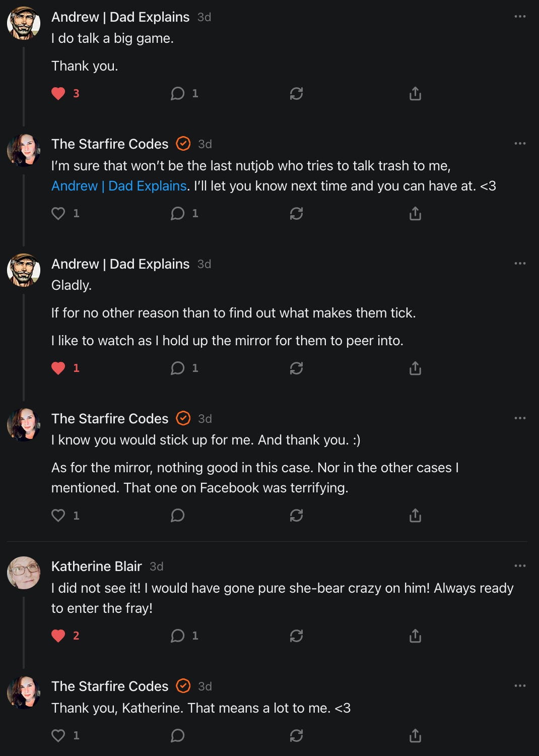539x756 pixels.
Task: Open more options on Starfire's "Thank you, Katherine" comment
Action: [520, 686]
